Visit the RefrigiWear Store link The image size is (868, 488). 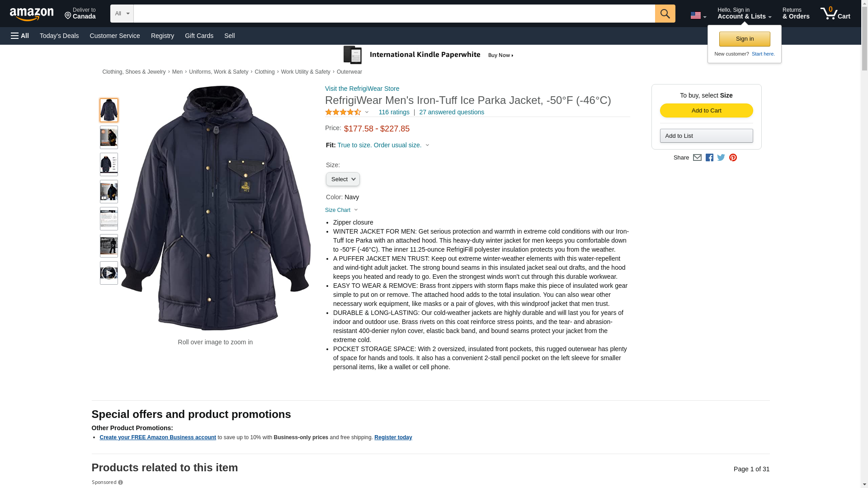click(x=362, y=89)
